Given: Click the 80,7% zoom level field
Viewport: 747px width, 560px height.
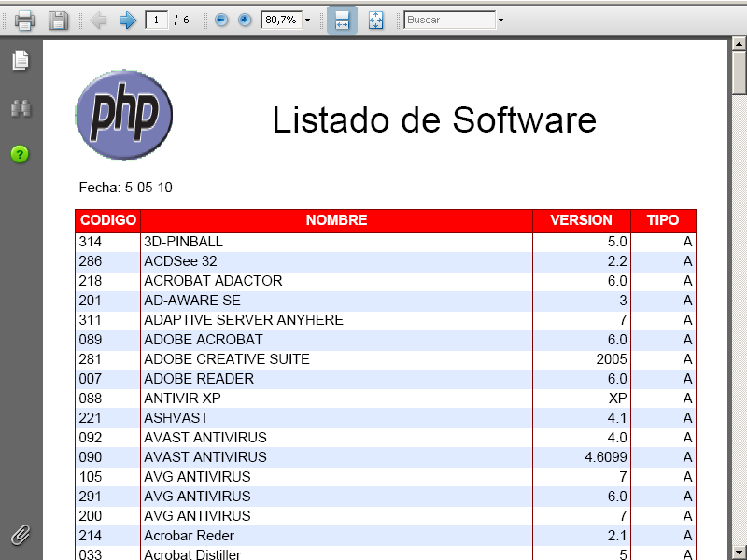Looking at the screenshot, I should coord(281,20).
